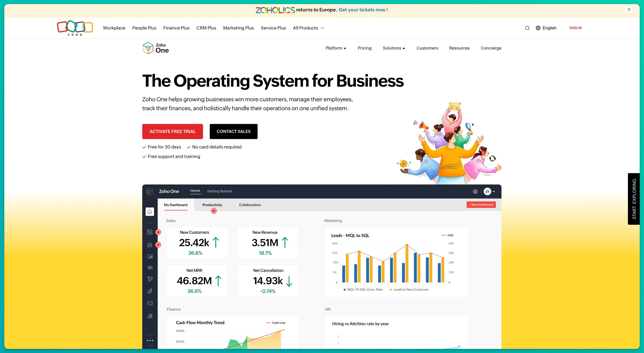Click New Customers 25.42k card
644x353 pixels.
(x=197, y=243)
